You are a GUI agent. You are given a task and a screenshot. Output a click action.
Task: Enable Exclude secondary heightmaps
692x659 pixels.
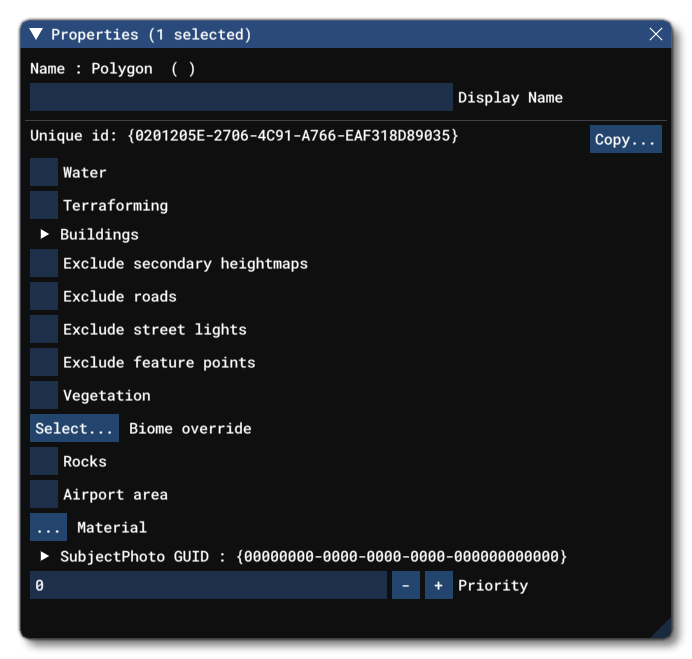pos(44,264)
